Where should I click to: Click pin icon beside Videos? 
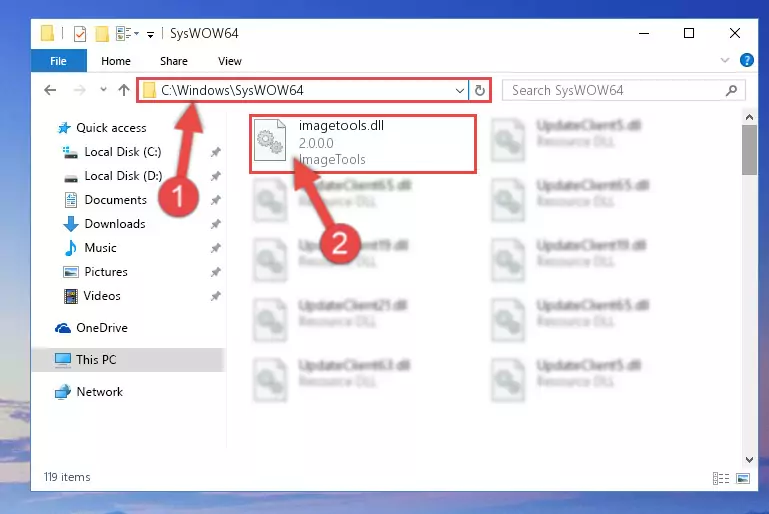(215, 296)
